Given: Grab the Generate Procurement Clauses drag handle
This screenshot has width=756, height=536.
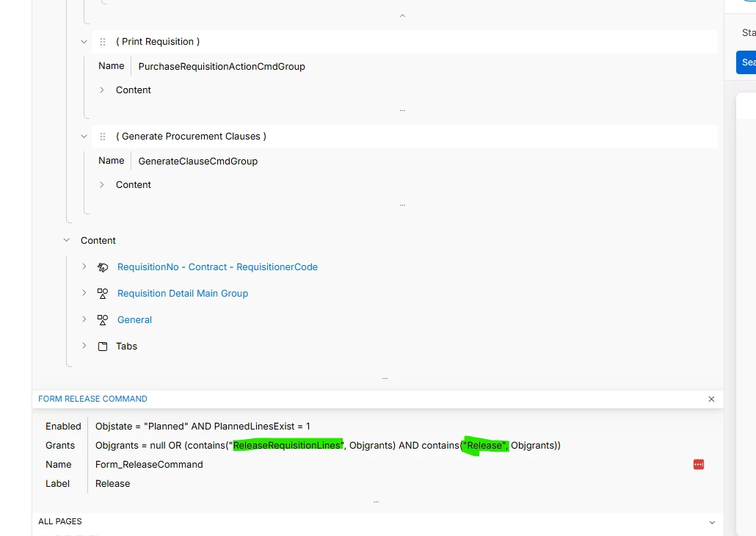Looking at the screenshot, I should (103, 137).
